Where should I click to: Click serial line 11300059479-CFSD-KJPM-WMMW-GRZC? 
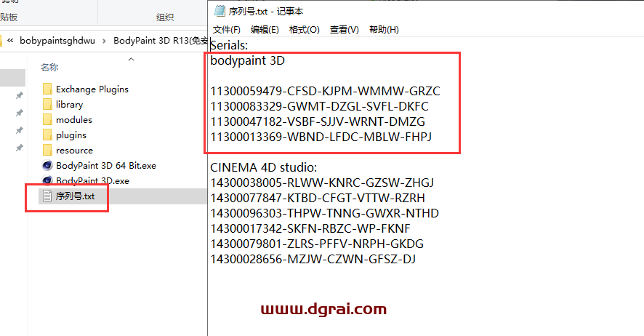click(326, 91)
